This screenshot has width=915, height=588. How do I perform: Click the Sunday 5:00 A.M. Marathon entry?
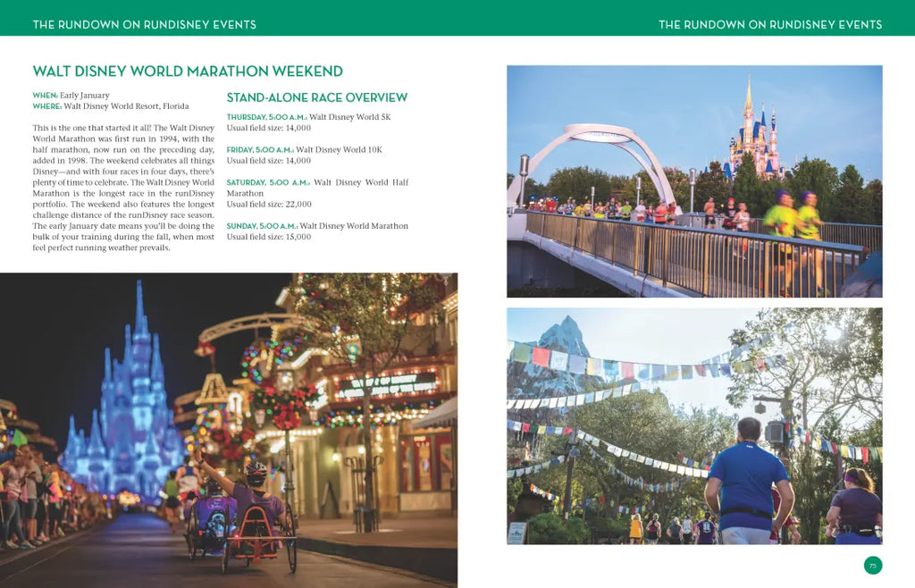(x=317, y=226)
